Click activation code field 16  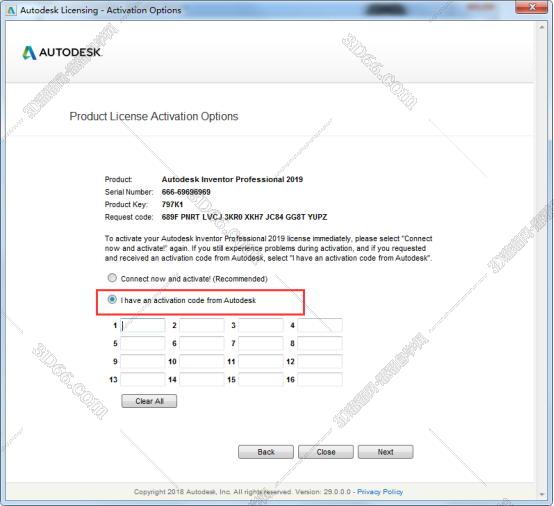tap(320, 380)
